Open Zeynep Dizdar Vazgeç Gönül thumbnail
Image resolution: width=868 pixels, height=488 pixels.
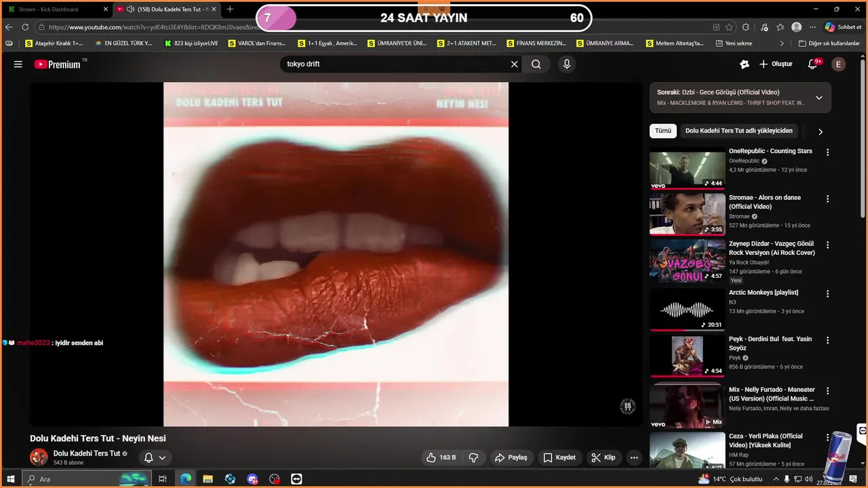click(687, 260)
